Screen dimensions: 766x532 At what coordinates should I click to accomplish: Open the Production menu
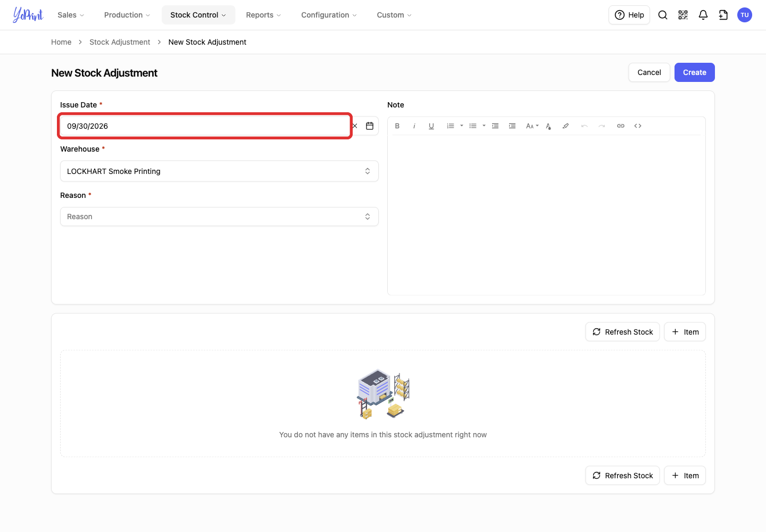(x=127, y=15)
